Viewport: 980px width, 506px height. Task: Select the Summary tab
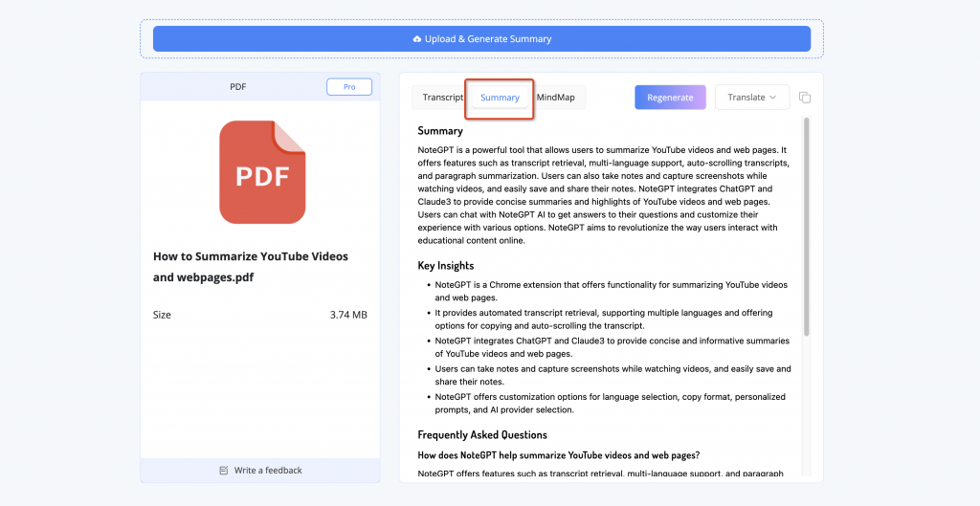click(x=500, y=98)
